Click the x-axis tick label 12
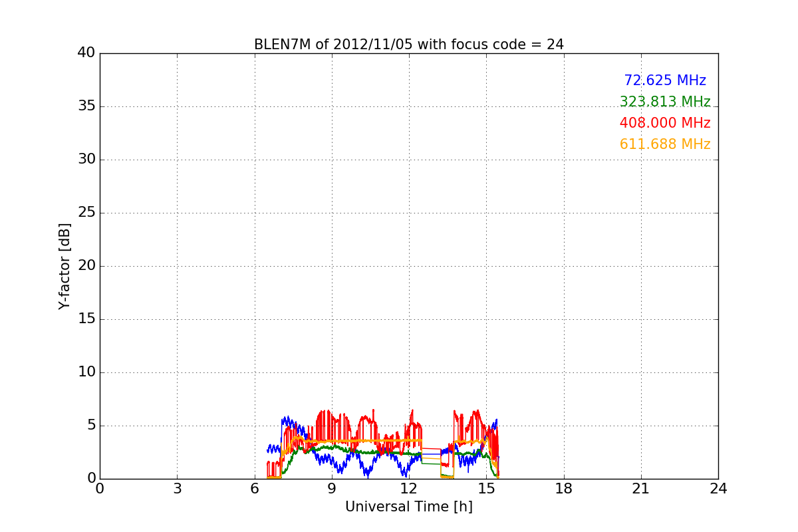 [x=409, y=489]
